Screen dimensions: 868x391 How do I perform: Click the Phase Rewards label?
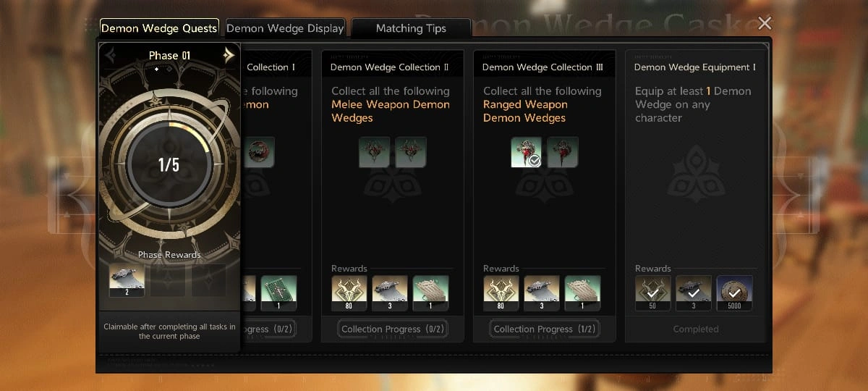[x=169, y=255]
